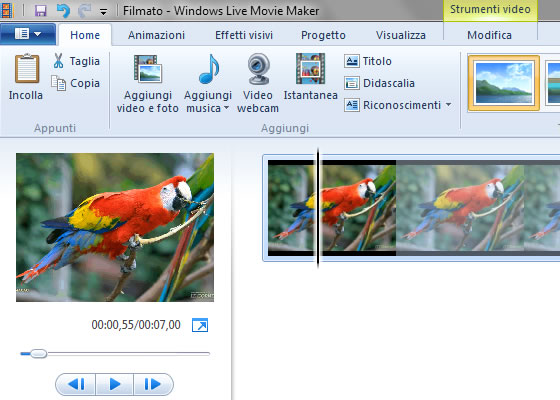Viewport: 560px width, 400px height.
Task: Click the play button under preview
Action: [x=115, y=384]
